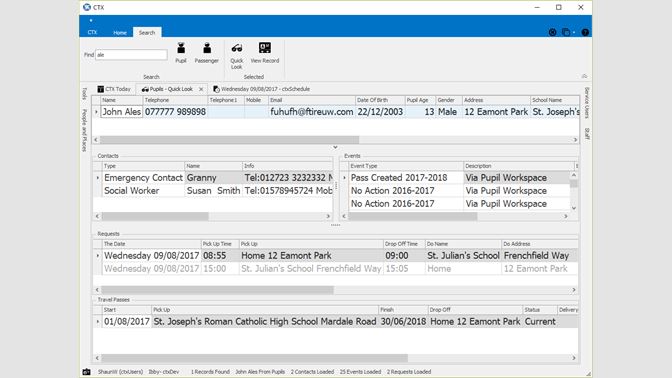Collapse the ribbon with the chevron
The height and width of the screenshot is (378, 672).
click(x=584, y=76)
